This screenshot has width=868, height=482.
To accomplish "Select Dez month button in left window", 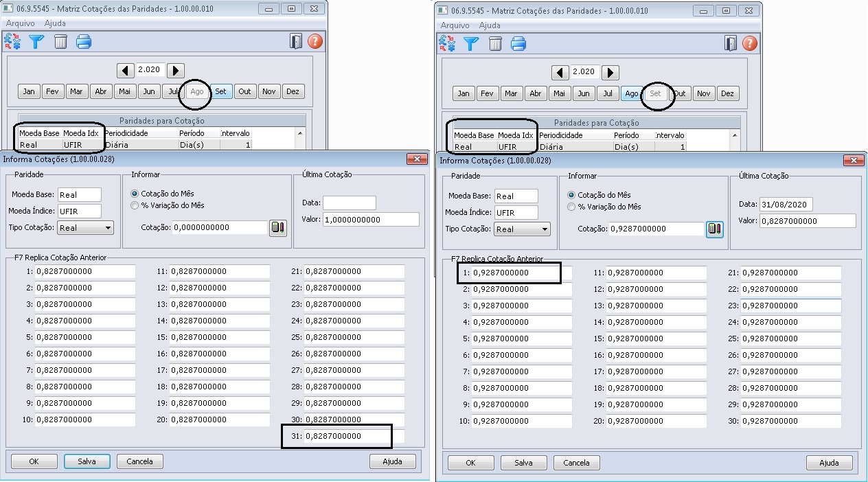I will click(293, 91).
